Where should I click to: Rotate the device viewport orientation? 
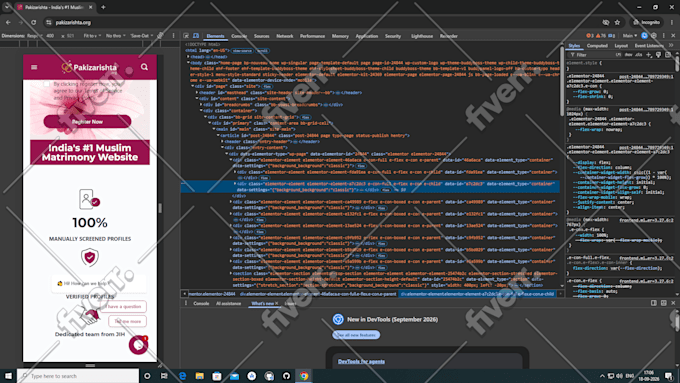[x=160, y=36]
